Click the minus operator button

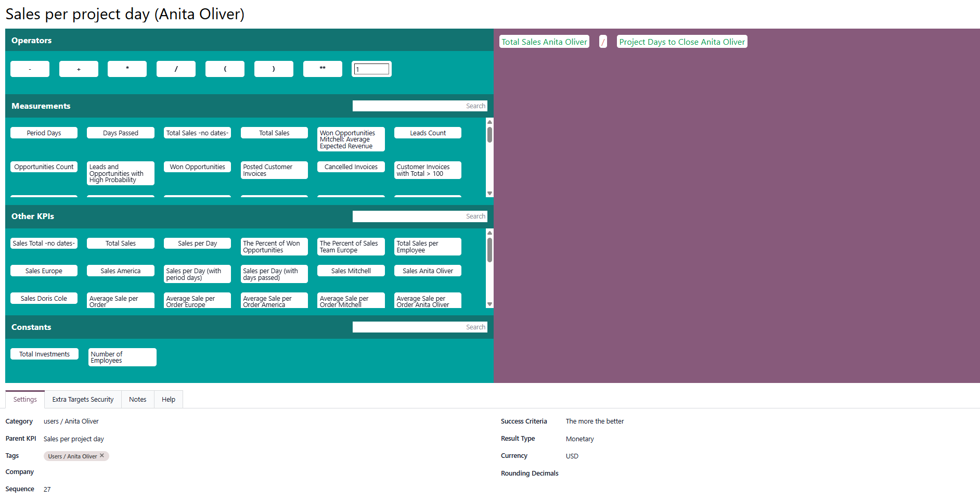click(x=30, y=69)
